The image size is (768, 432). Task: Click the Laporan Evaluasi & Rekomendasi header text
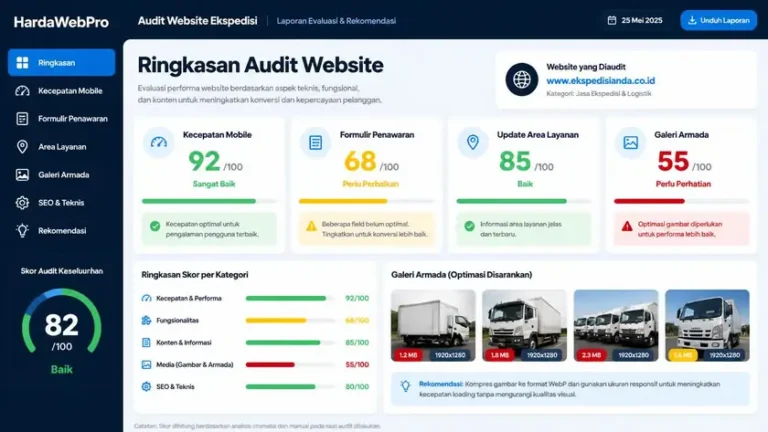click(x=336, y=21)
